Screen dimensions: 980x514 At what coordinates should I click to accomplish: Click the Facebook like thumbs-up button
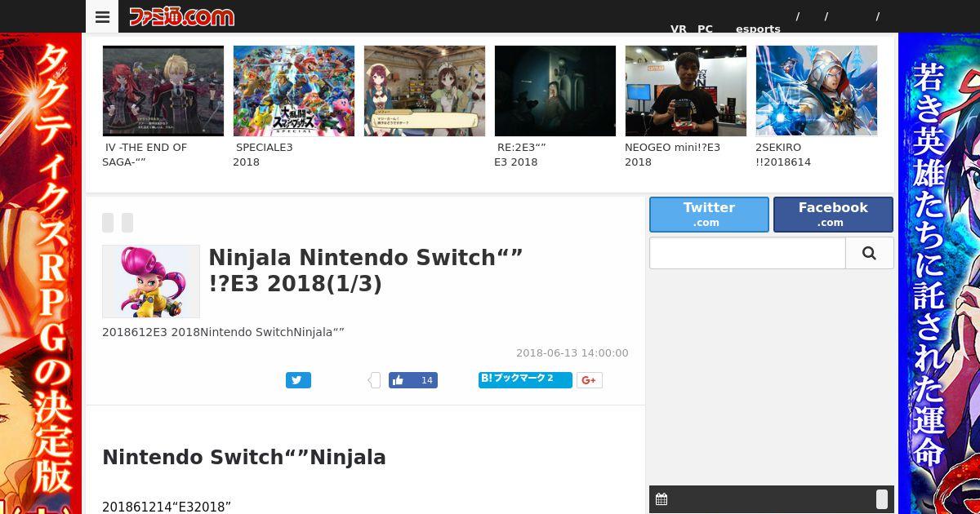click(x=399, y=380)
